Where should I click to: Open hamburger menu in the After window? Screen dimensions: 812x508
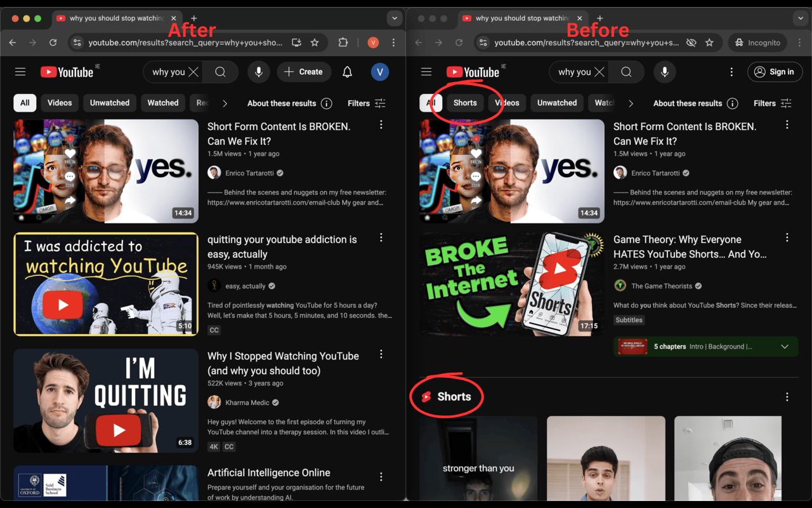tap(20, 72)
